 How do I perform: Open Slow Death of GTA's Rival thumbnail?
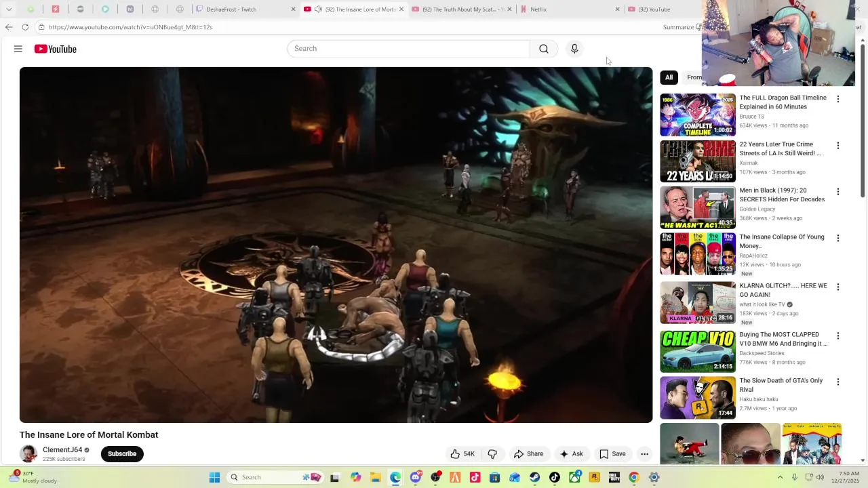698,398
